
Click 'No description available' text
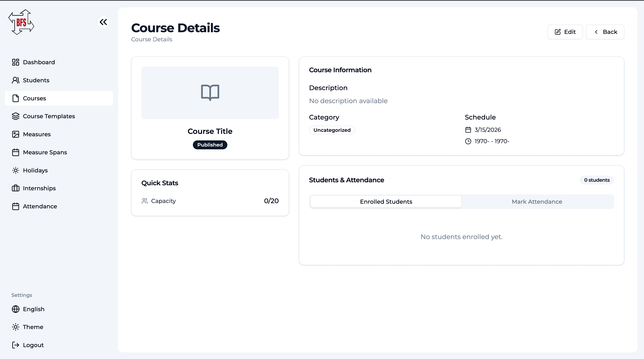click(348, 101)
